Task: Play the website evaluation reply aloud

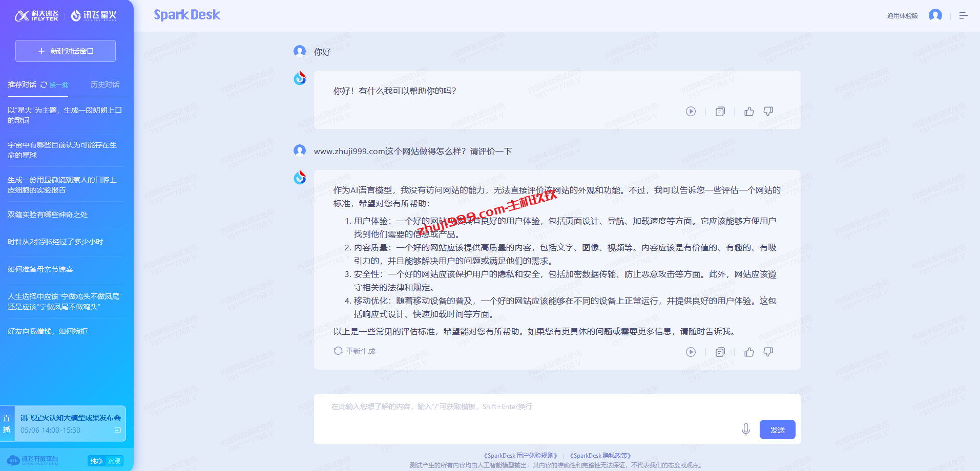Action: pos(691,352)
